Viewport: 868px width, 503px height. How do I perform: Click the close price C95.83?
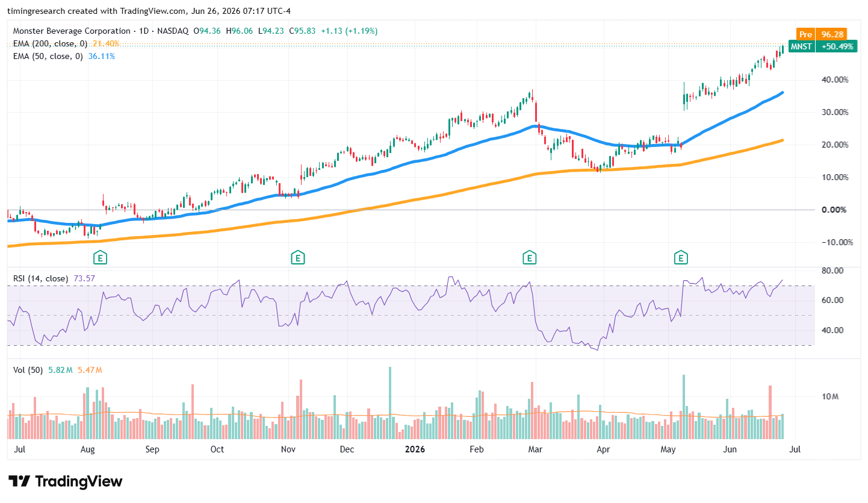click(301, 31)
